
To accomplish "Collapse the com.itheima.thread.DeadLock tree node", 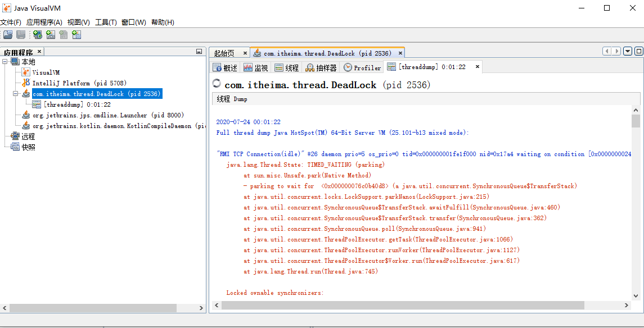I will coord(16,94).
